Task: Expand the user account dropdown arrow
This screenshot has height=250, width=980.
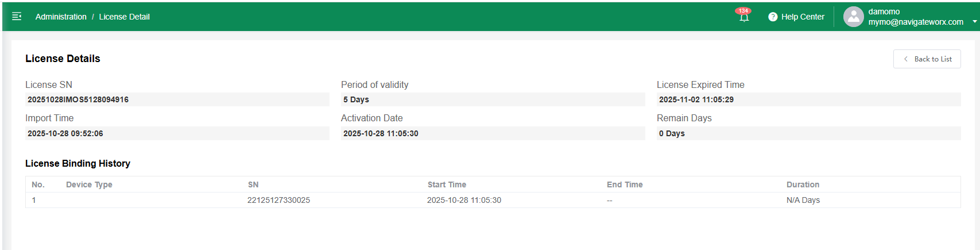Action: coord(974,22)
